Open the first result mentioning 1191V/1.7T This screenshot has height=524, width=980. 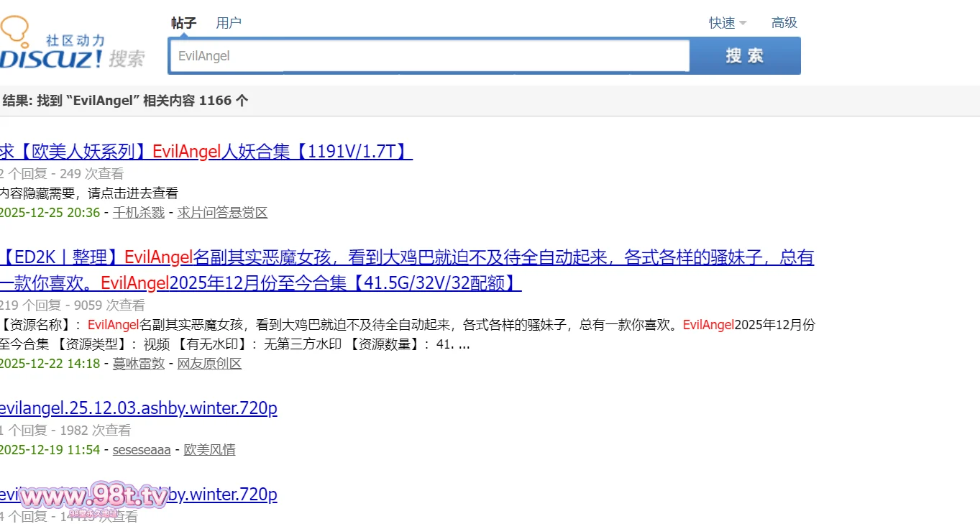tap(206, 152)
